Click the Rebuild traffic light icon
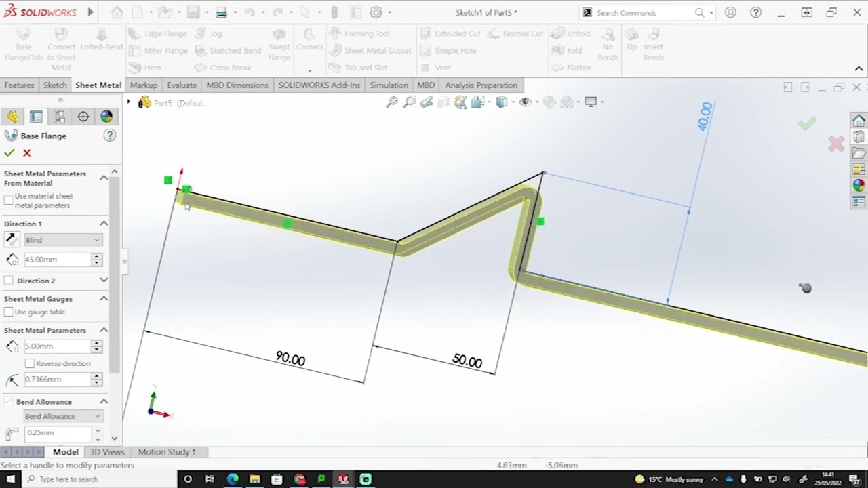Image resolution: width=868 pixels, height=488 pixels. click(334, 12)
